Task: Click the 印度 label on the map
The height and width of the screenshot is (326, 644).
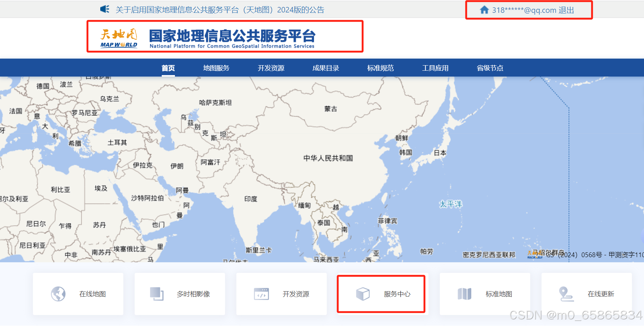Action: (251, 199)
